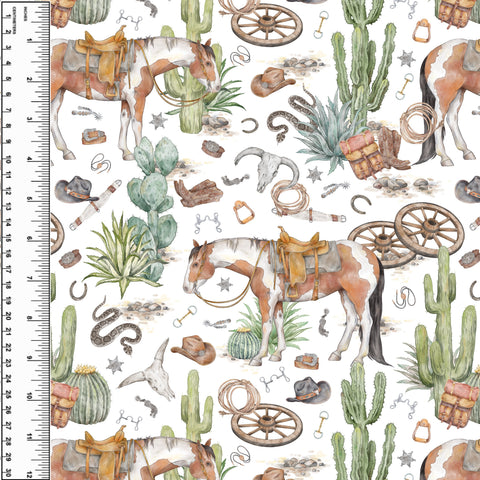Select the 25 centimeter mark number

pyautogui.click(x=8, y=394)
